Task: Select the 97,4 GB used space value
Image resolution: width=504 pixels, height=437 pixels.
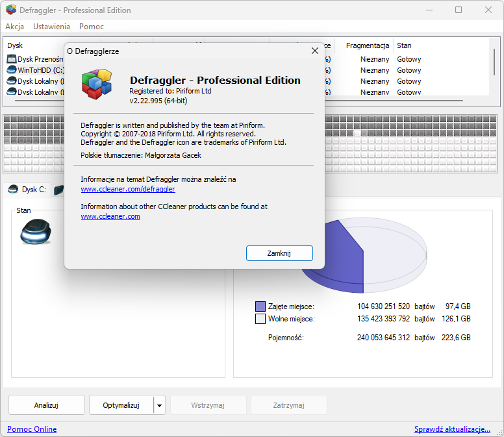Action: coord(458,306)
